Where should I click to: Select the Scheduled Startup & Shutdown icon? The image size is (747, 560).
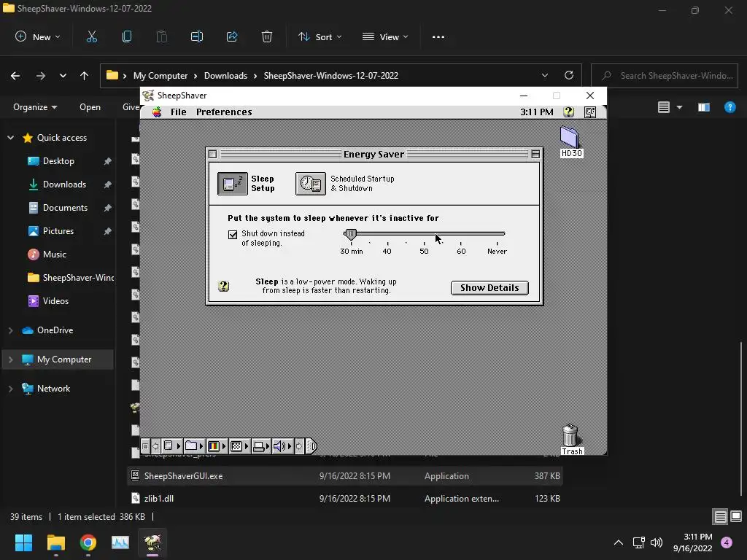pyautogui.click(x=311, y=183)
